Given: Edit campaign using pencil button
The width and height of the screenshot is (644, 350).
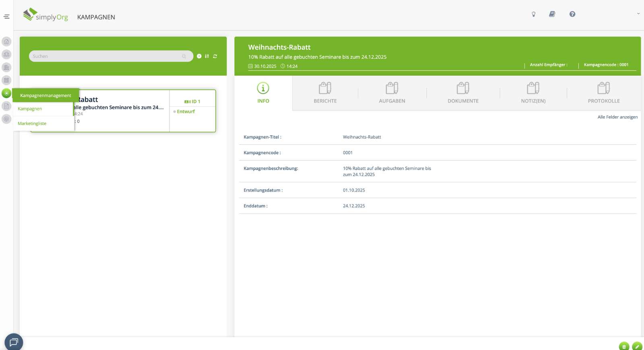Looking at the screenshot, I should 637,346.
